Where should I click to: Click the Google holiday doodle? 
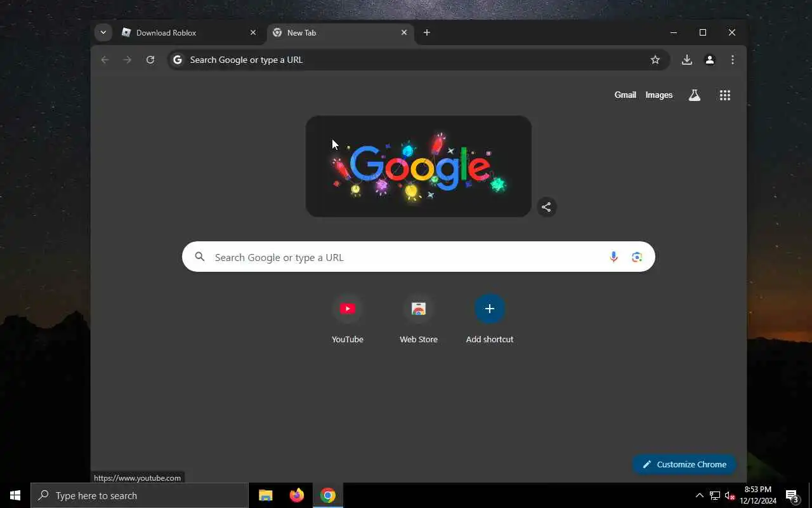tap(419, 166)
